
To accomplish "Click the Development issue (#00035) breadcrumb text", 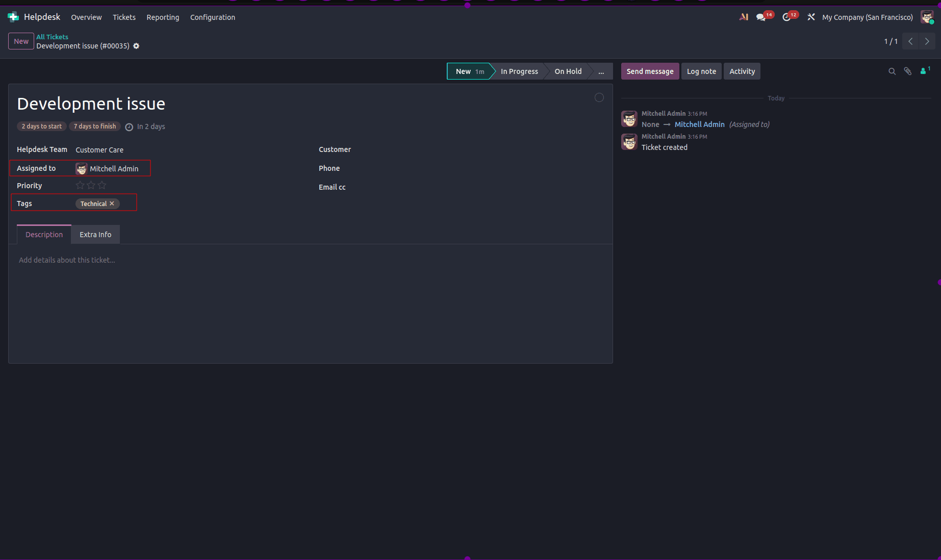I will [x=83, y=46].
